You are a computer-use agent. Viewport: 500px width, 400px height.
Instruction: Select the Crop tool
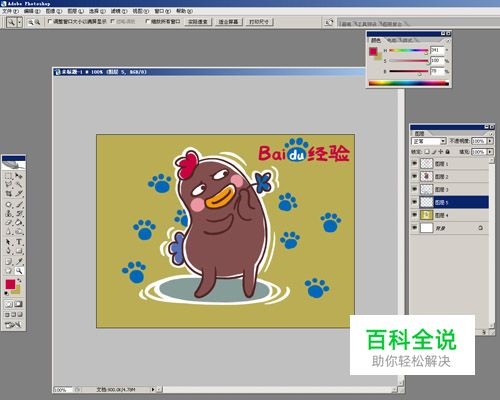[x=9, y=193]
